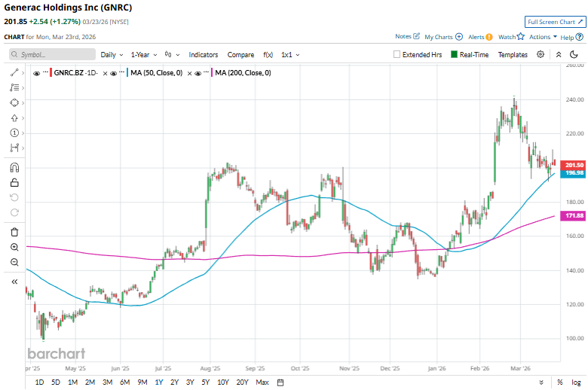This screenshot has width=588, height=390.
Task: Expand the Daily interval dropdown
Action: 111,55
